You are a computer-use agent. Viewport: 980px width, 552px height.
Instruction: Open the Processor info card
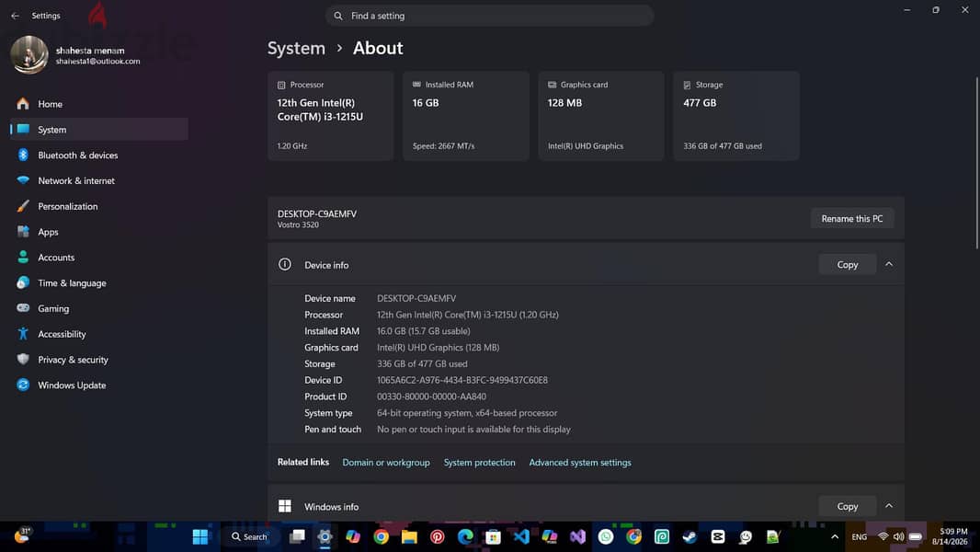(331, 116)
